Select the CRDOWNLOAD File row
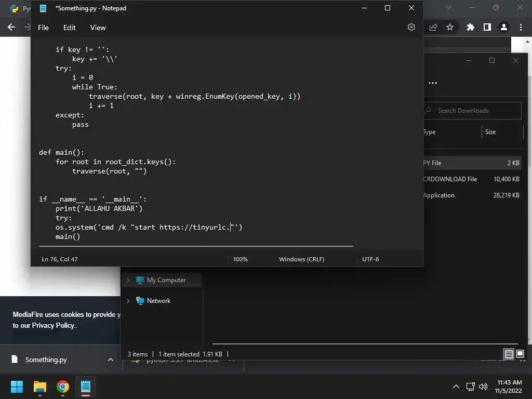This screenshot has height=399, width=532. click(473, 179)
